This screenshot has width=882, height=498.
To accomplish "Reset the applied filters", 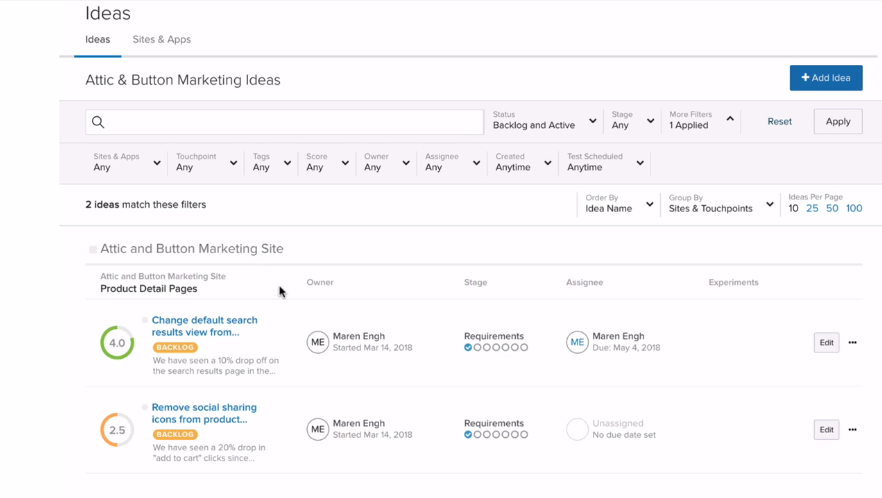I will point(779,122).
